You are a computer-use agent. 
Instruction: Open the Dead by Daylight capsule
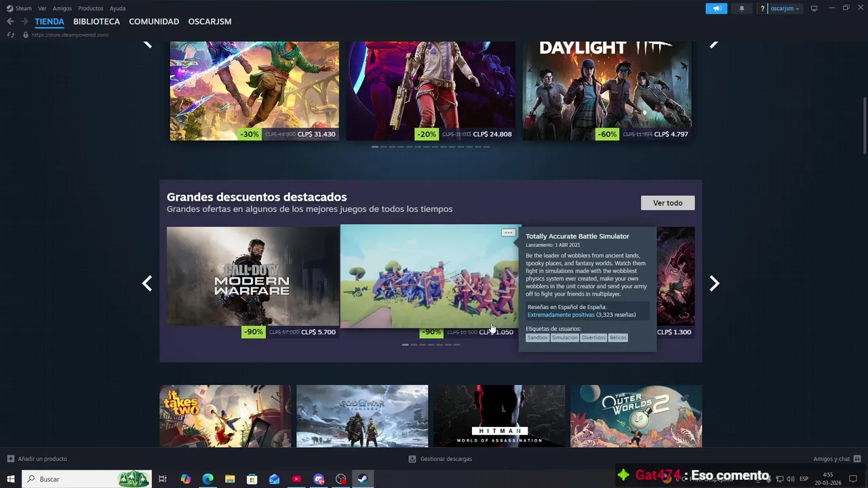point(607,91)
